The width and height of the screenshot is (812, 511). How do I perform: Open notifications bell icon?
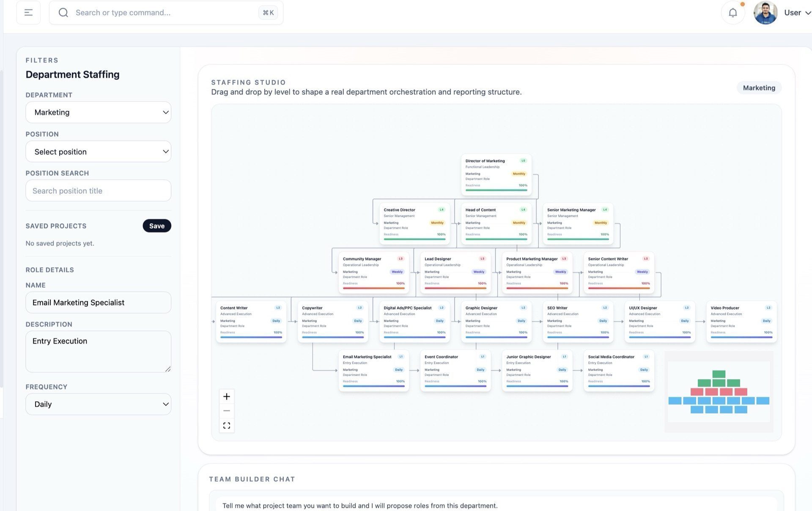click(x=732, y=13)
